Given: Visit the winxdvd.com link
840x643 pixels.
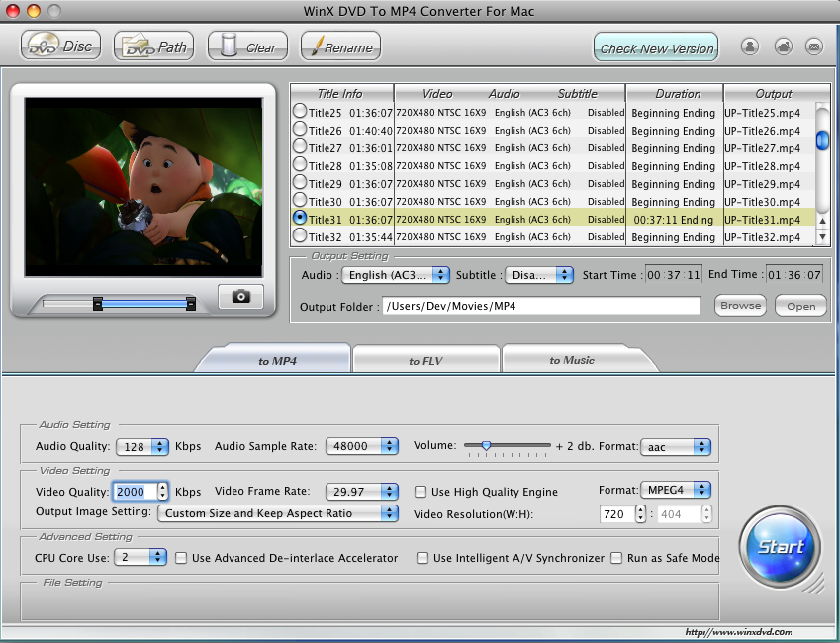Looking at the screenshot, I should click(738, 632).
